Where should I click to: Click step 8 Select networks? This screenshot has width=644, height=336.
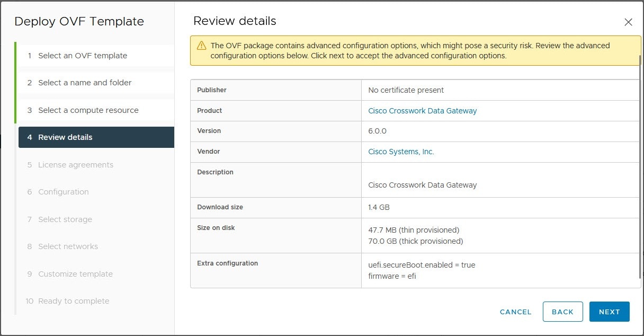pos(68,246)
